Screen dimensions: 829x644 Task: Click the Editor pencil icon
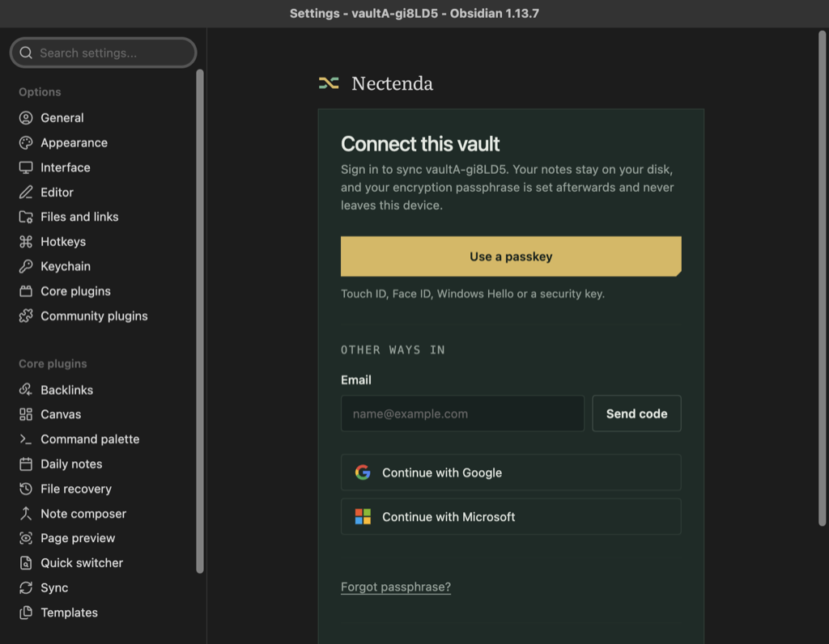click(26, 193)
